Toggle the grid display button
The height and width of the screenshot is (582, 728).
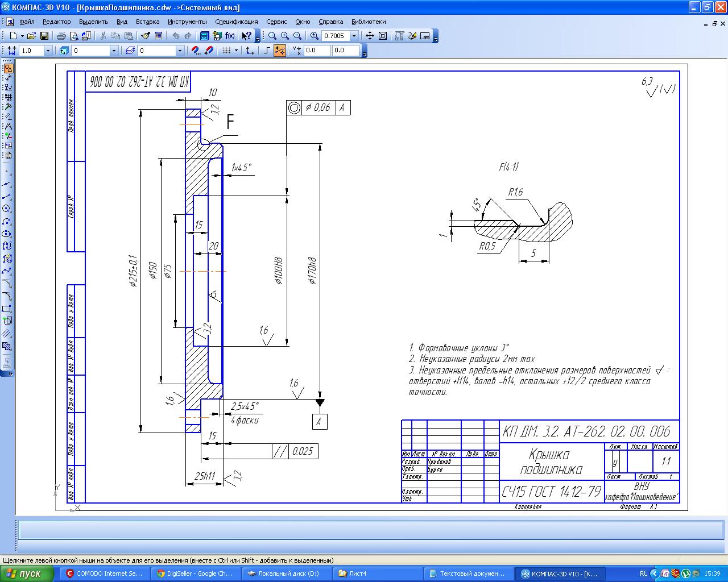(226, 51)
